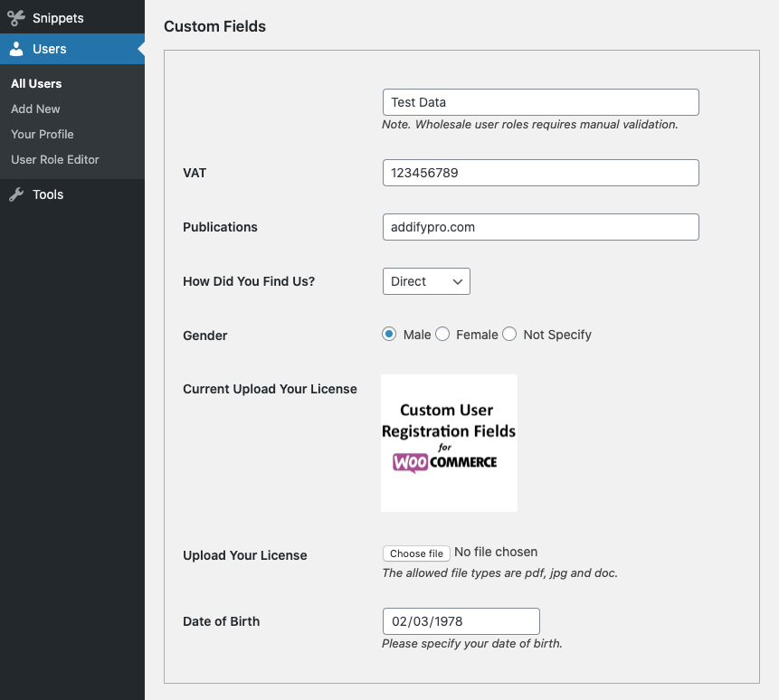Screen dimensions: 779x700
Task: Click the Users person icon
Action: coord(16,49)
